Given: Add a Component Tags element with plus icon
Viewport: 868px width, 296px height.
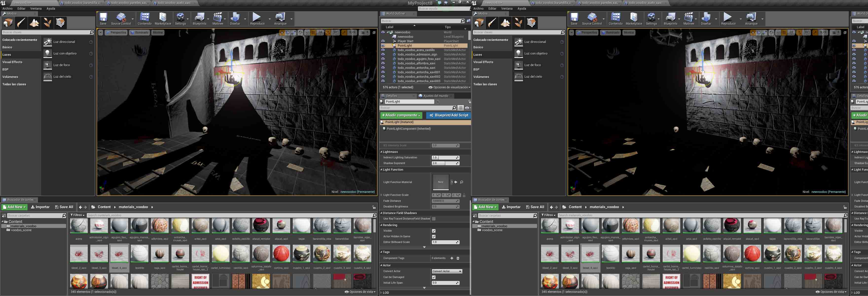Looking at the screenshot, I should [452, 258].
